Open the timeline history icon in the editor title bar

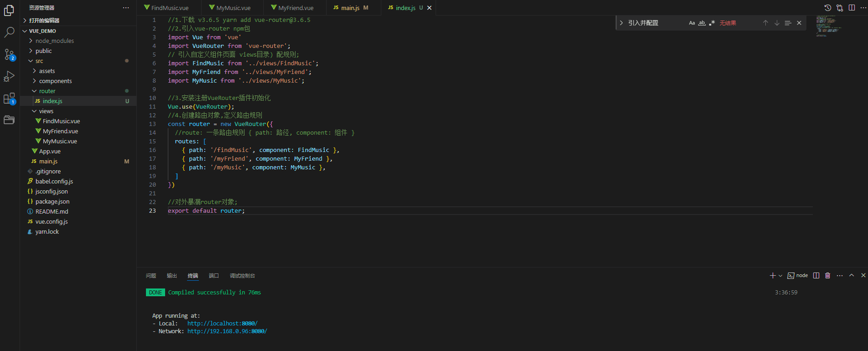(828, 8)
